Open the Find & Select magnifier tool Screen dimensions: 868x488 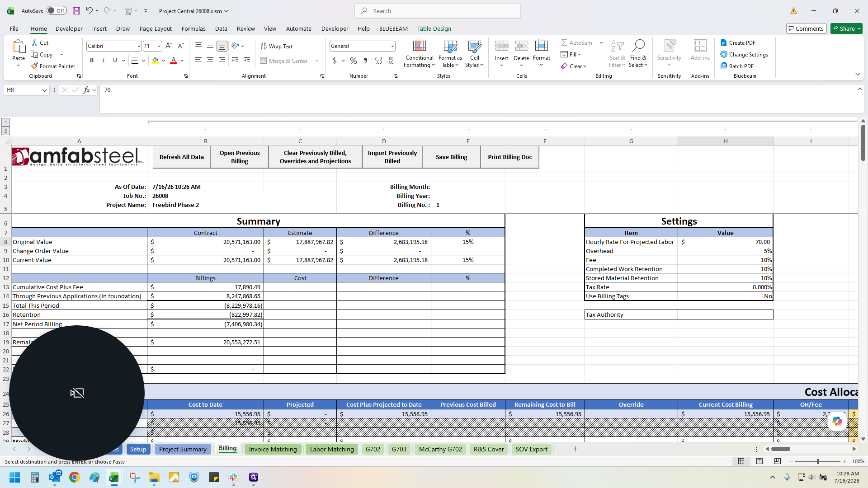(638, 46)
